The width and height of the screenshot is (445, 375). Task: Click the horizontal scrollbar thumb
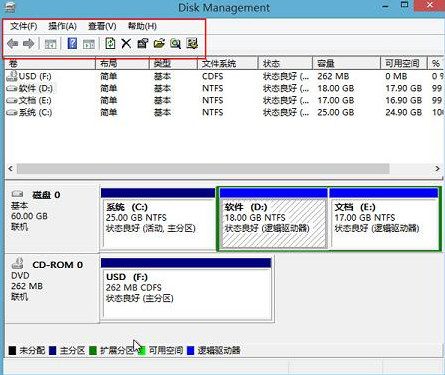[x=203, y=169]
